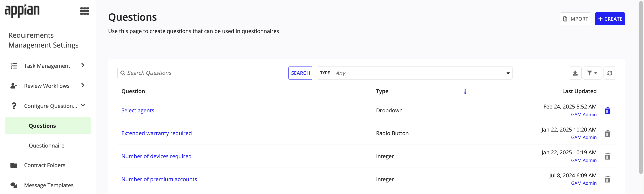Click the Integer cell for premium accounts
Image resolution: width=644 pixels, height=194 pixels.
pos(385,179)
